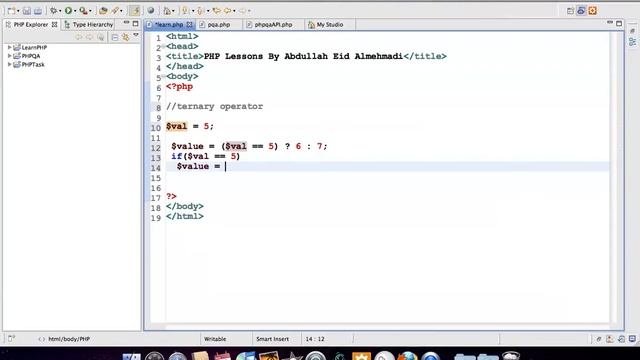Click the 14 : 12 cursor position
The width and height of the screenshot is (640, 360).
click(315, 339)
